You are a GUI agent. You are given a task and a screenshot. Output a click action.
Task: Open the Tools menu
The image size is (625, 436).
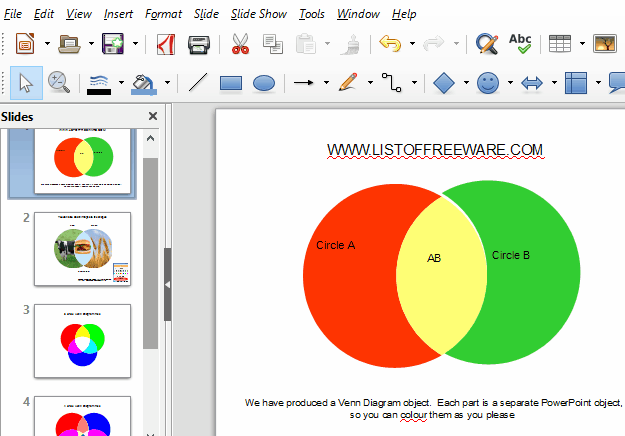point(312,14)
